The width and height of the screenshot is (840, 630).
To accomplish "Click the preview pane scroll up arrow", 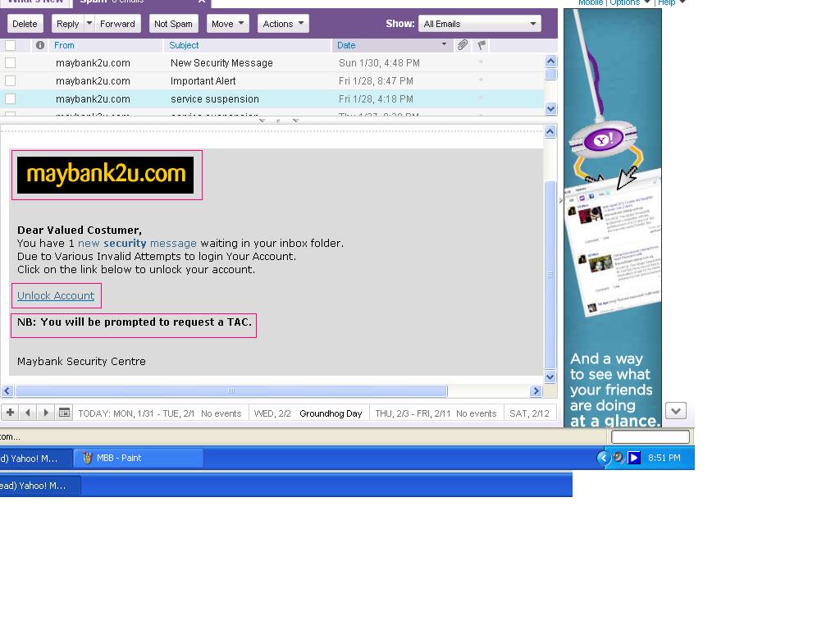I will click(x=550, y=132).
